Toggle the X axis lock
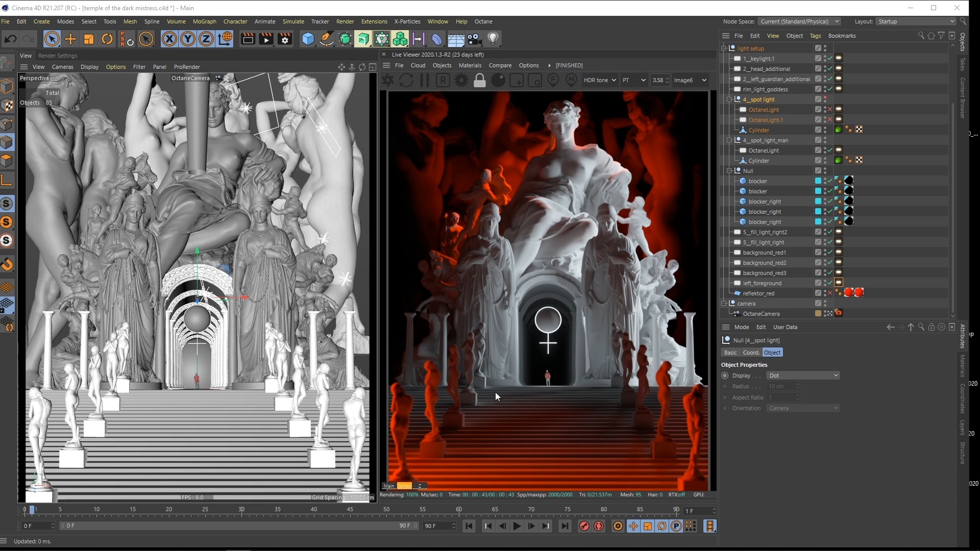 (169, 39)
